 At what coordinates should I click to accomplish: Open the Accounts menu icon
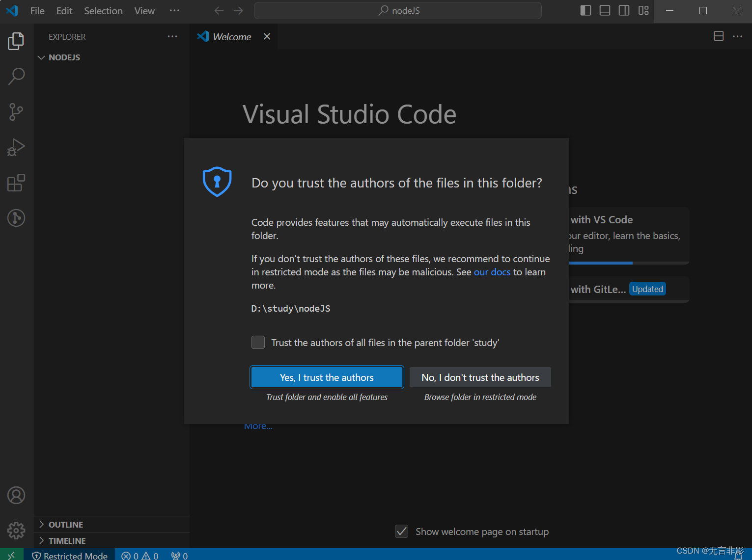[x=16, y=495]
